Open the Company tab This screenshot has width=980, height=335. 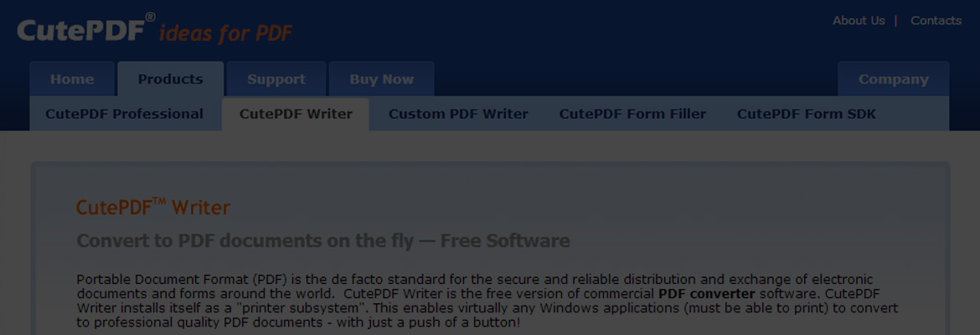tap(893, 80)
